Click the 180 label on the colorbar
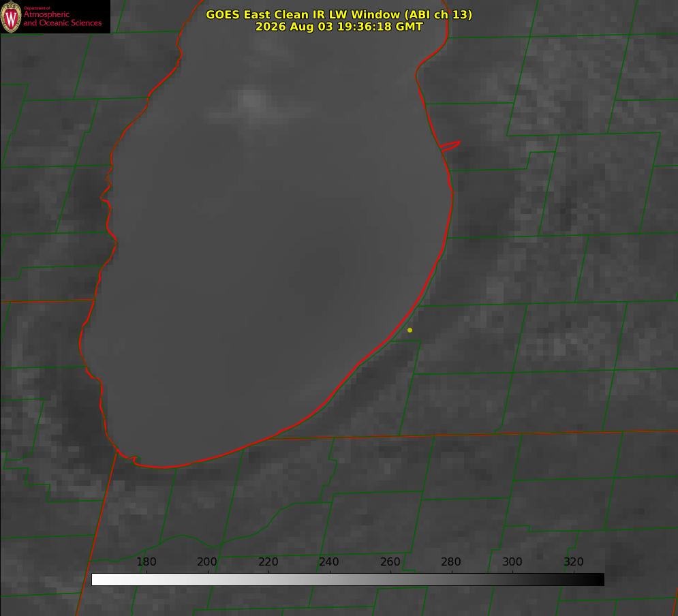 click(x=146, y=561)
